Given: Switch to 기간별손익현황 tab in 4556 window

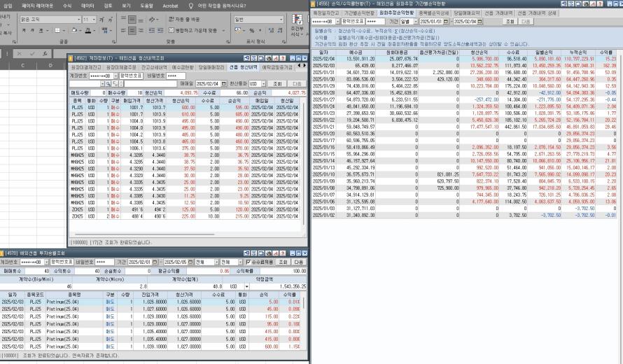Looking at the screenshot, I should tap(359, 13).
